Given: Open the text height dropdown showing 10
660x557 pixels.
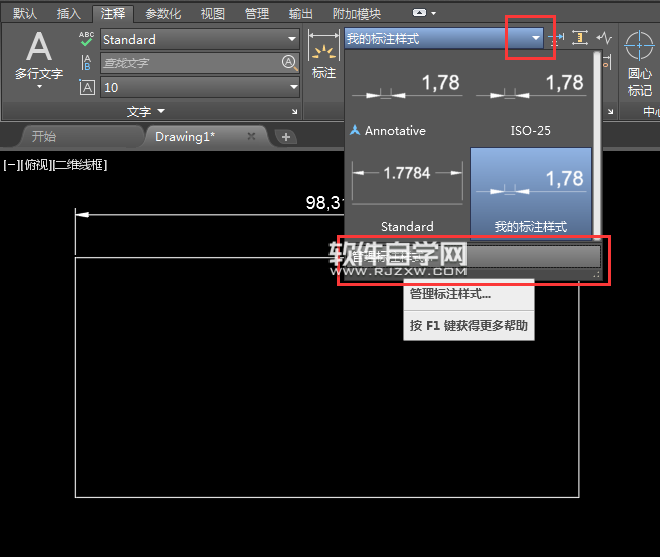Looking at the screenshot, I should (x=292, y=88).
